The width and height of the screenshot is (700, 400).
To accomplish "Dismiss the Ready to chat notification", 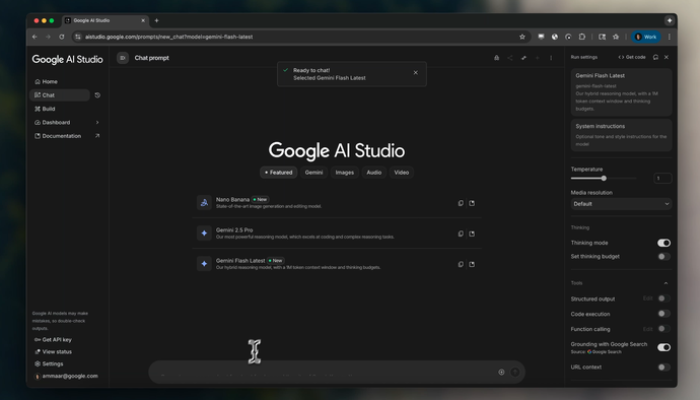I will pos(416,73).
